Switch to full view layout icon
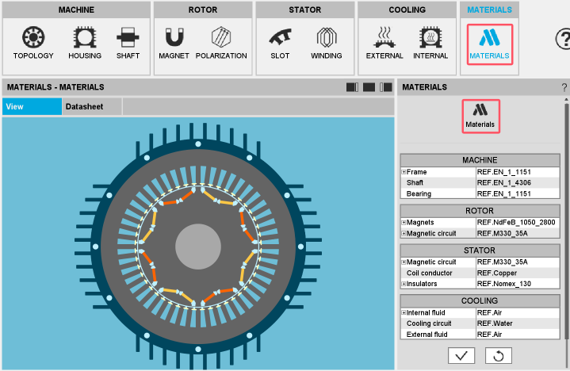570x371 pixels. (369, 87)
